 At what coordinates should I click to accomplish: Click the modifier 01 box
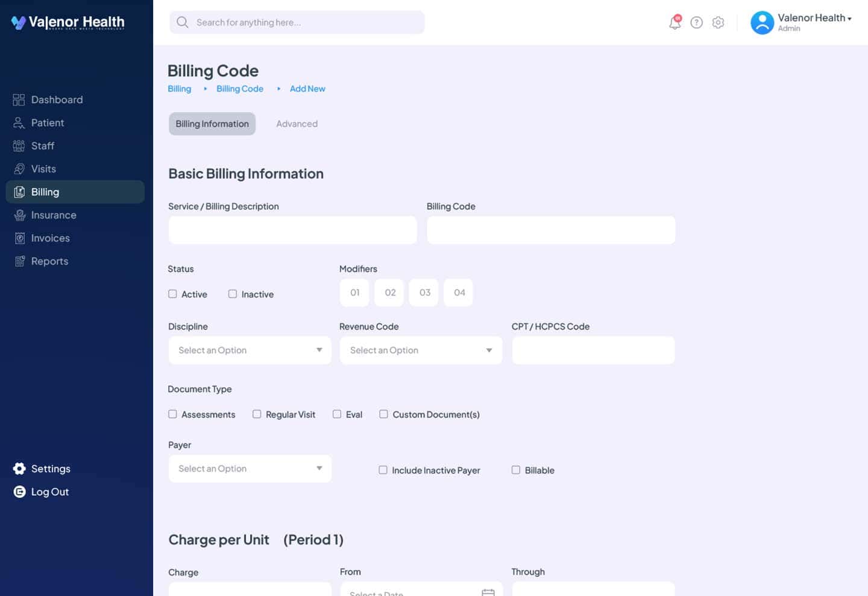click(x=354, y=293)
